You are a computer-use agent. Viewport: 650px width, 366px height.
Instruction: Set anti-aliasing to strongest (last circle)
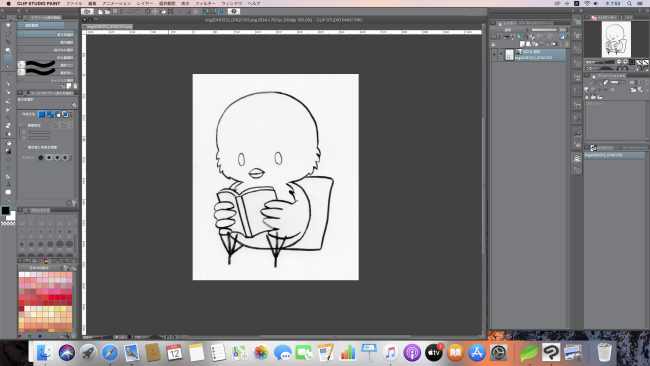pos(65,158)
